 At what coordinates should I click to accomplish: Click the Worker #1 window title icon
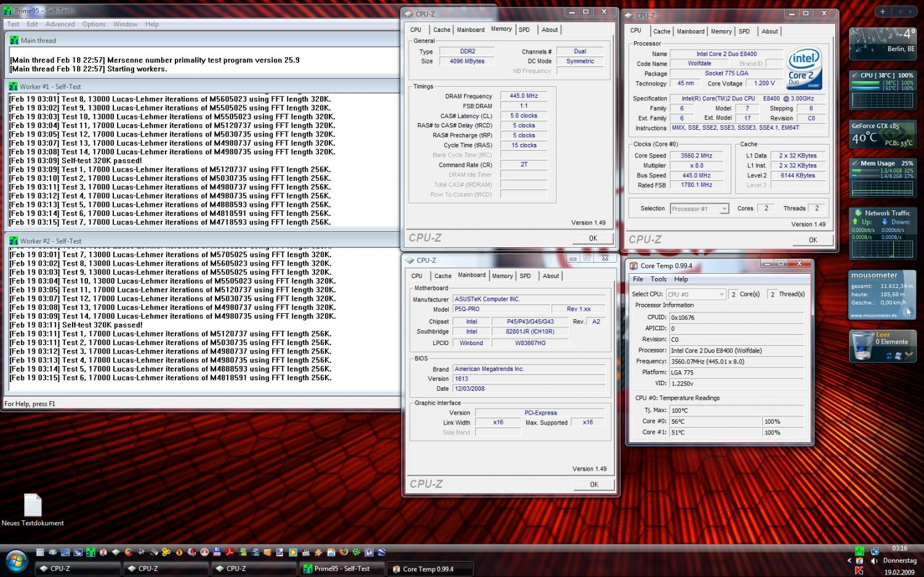pos(14,87)
